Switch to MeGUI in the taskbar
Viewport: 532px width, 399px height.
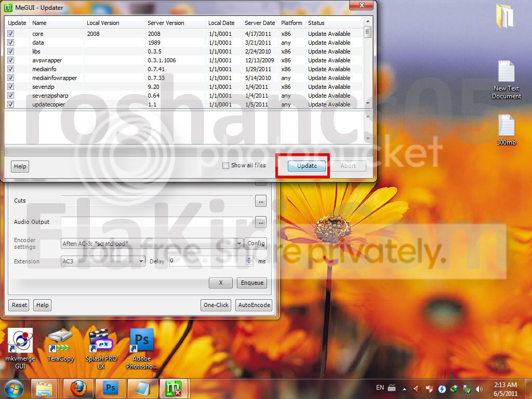tap(174, 389)
